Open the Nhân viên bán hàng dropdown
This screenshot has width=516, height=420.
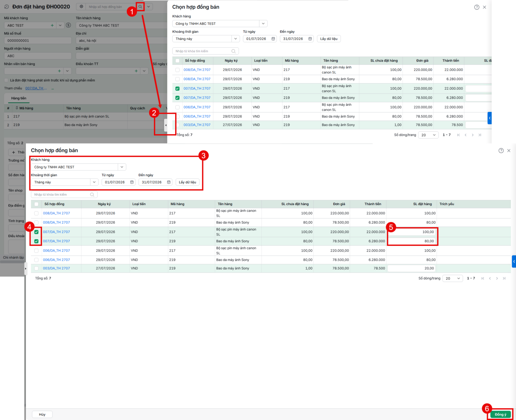coord(67,71)
